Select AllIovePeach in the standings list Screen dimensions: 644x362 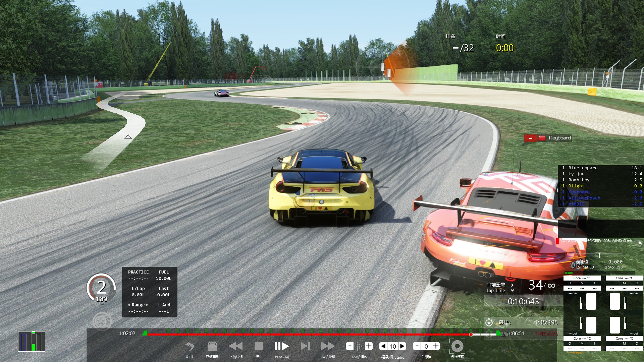coord(600,198)
